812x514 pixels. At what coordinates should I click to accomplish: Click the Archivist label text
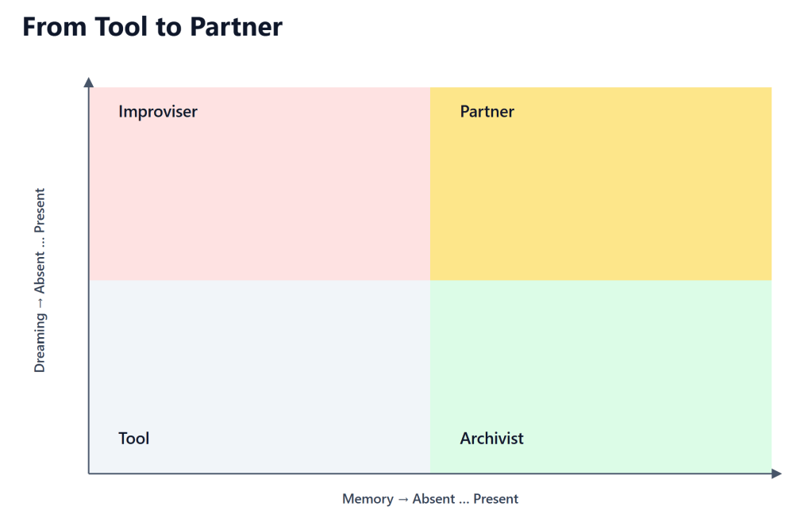pyautogui.click(x=491, y=439)
